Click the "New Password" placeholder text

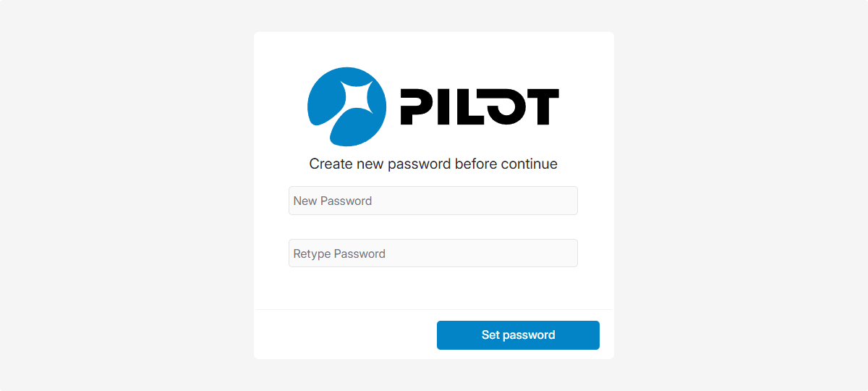[x=333, y=201]
